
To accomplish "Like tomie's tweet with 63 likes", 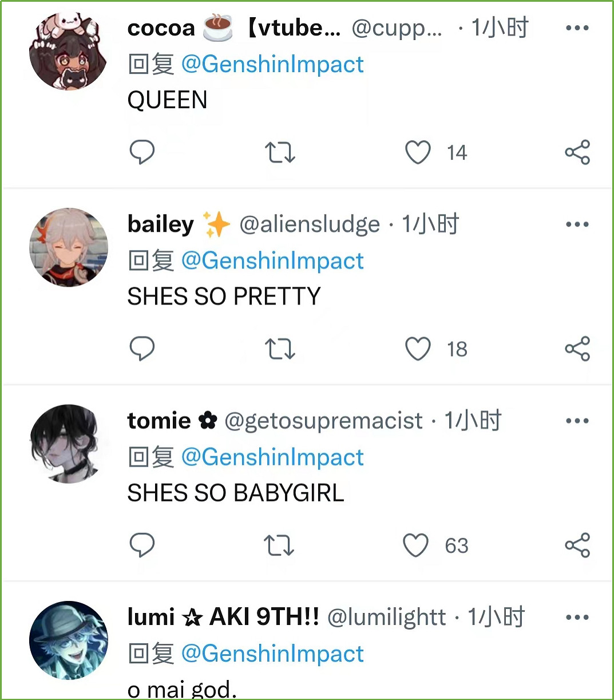I will click(x=416, y=545).
